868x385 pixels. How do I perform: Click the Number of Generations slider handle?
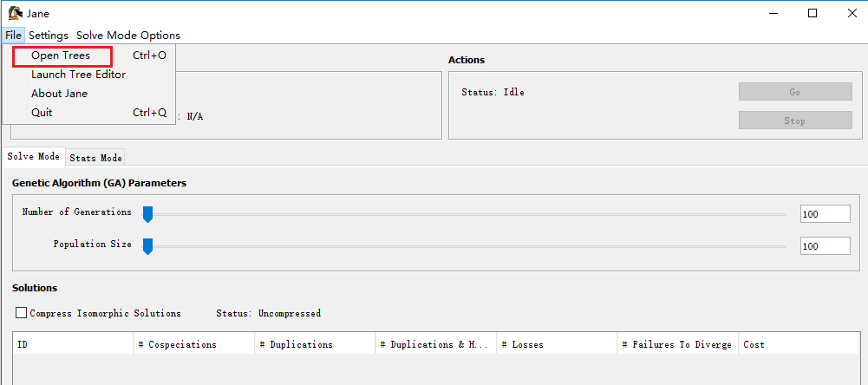[x=147, y=213]
